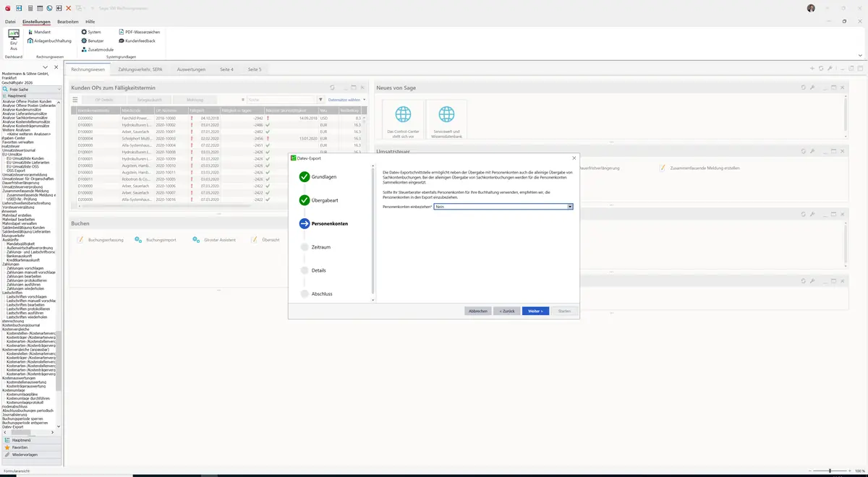Screen dimensions: 868x477
Task: Refresh the Kunden OPs panel
Action: tap(333, 87)
